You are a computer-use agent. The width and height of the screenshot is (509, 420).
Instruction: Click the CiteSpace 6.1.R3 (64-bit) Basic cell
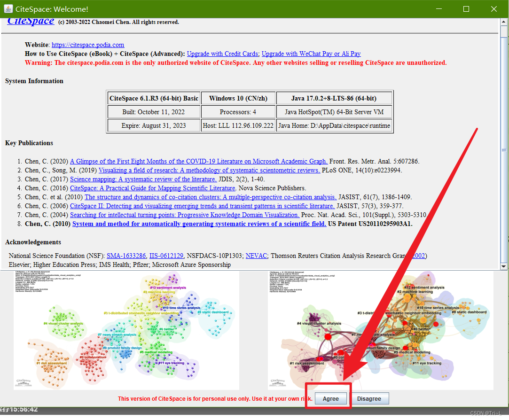point(154,98)
